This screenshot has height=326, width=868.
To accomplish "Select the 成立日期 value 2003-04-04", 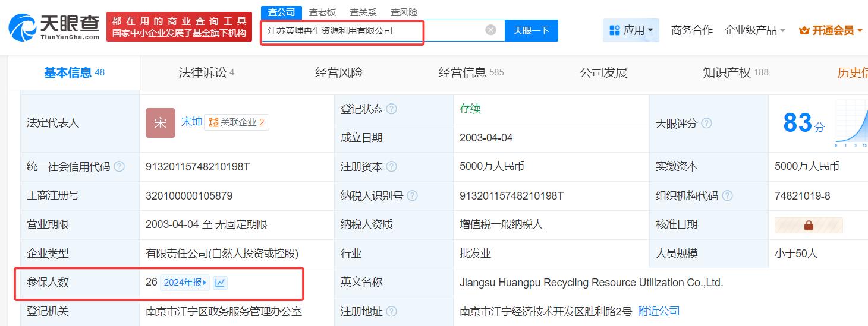I will pos(486,138).
